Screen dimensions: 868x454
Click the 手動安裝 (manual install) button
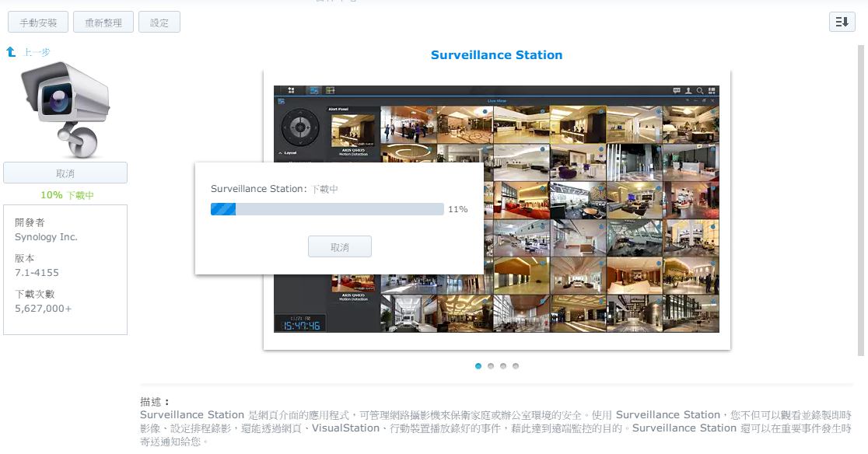coord(38,22)
